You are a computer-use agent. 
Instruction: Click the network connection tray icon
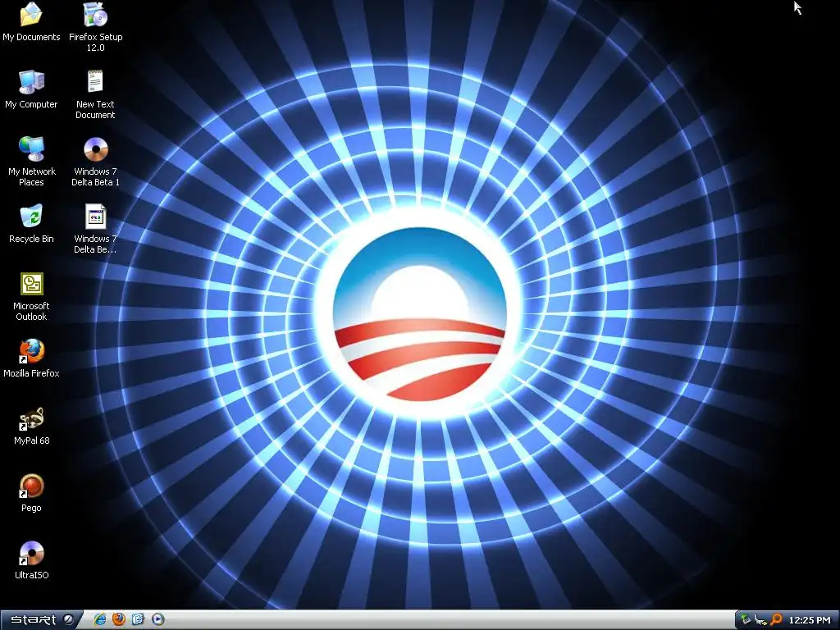click(760, 620)
